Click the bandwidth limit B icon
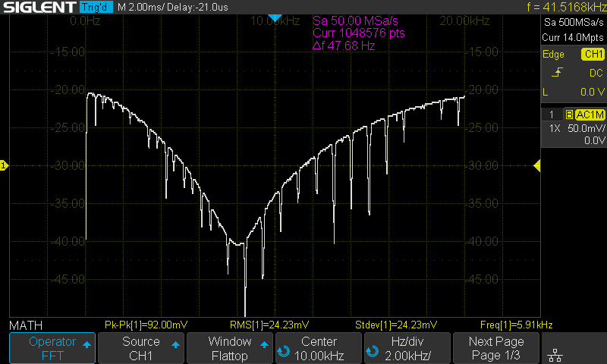 tap(568, 115)
